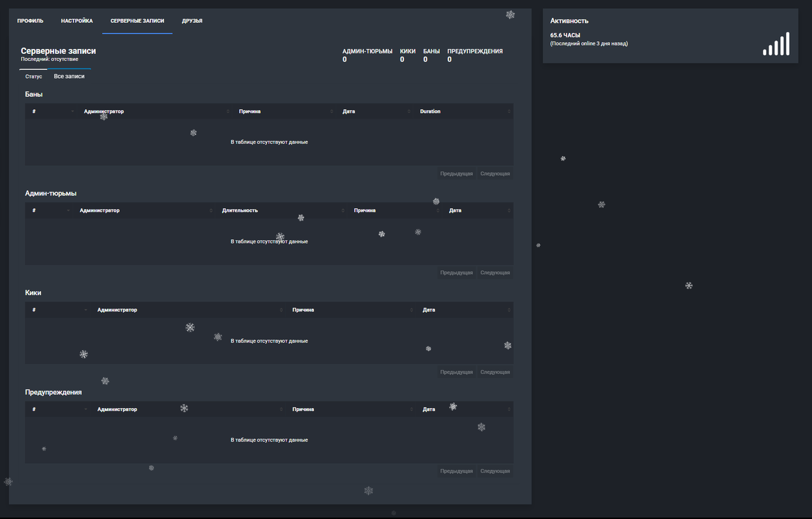
Task: Open the Настройка tab
Action: coord(77,21)
